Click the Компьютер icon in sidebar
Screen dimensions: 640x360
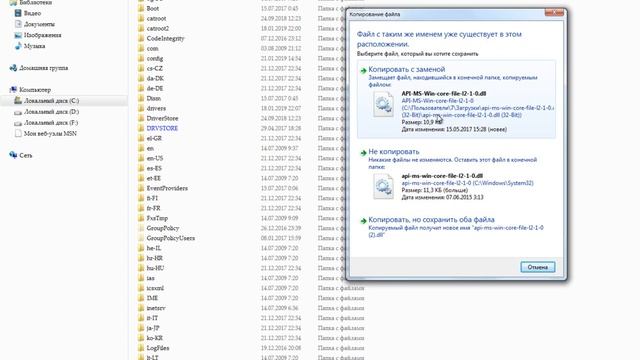pos(13,89)
